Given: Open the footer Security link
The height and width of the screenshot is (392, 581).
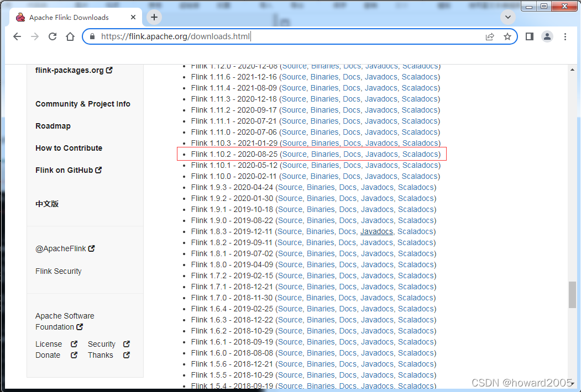Looking at the screenshot, I should [102, 344].
